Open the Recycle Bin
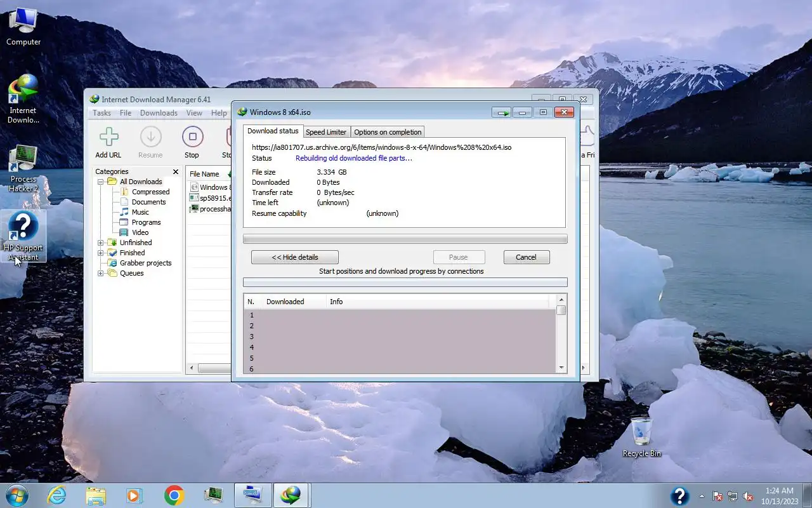Image resolution: width=812 pixels, height=508 pixels. click(x=641, y=437)
